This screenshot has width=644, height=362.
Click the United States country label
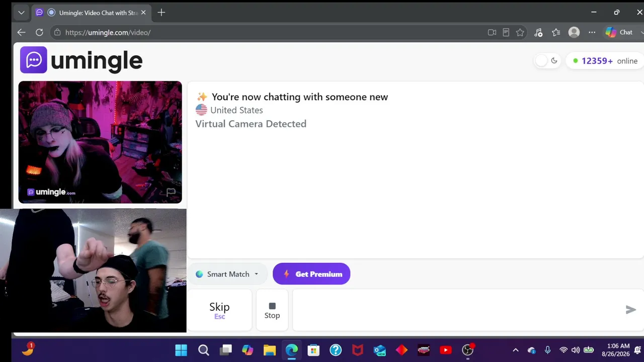(x=236, y=110)
